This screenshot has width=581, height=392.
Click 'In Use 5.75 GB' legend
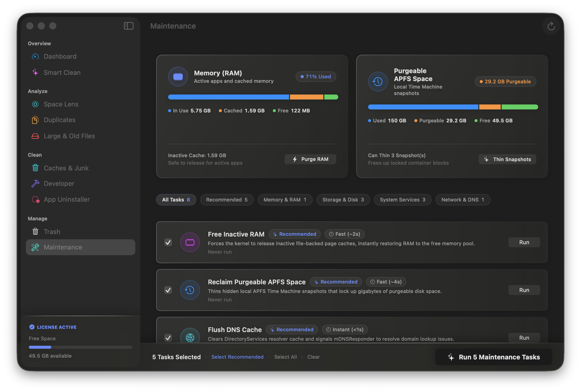[189, 110]
